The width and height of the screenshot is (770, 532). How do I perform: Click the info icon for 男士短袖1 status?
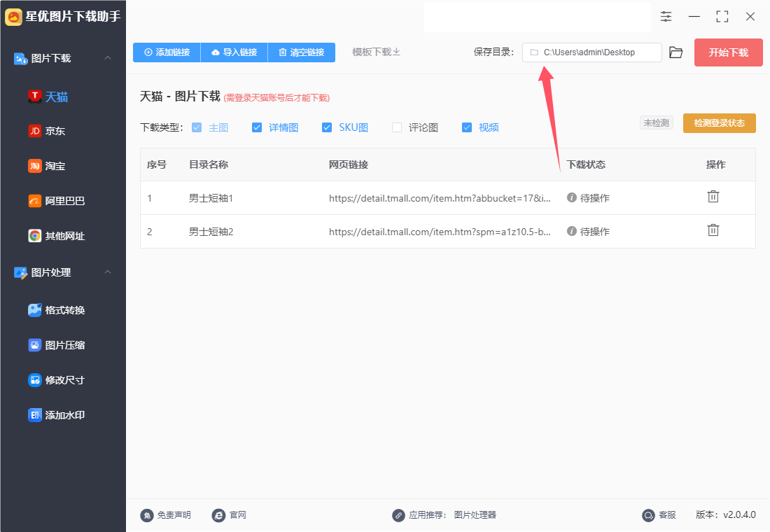[x=572, y=197]
